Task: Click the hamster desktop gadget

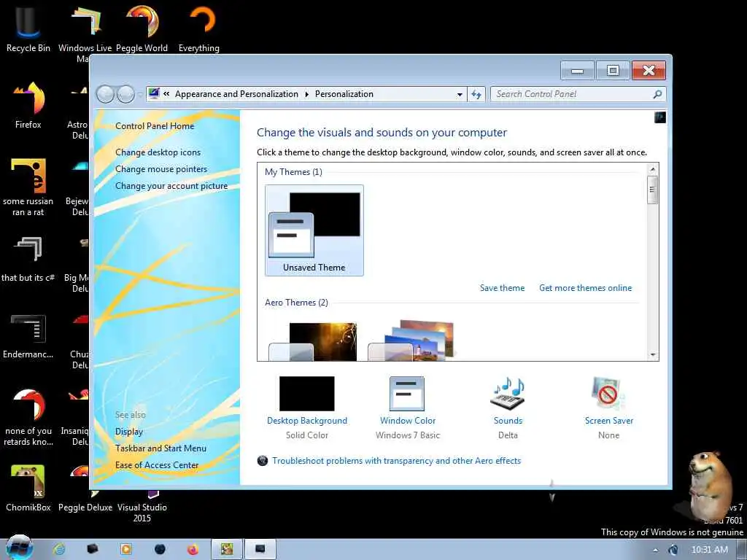Action: tap(709, 485)
